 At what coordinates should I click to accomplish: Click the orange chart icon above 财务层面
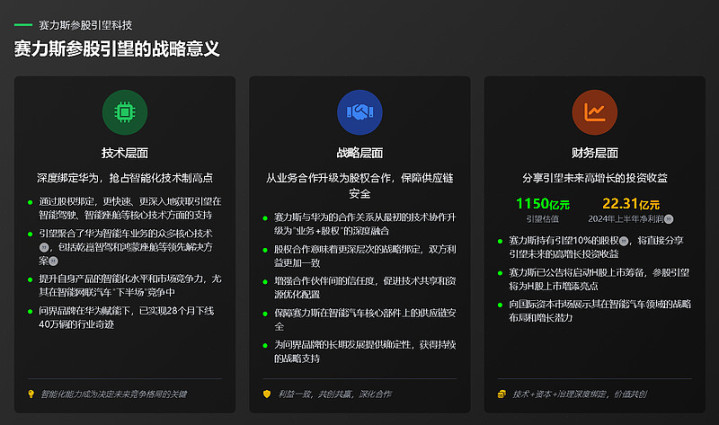[595, 112]
